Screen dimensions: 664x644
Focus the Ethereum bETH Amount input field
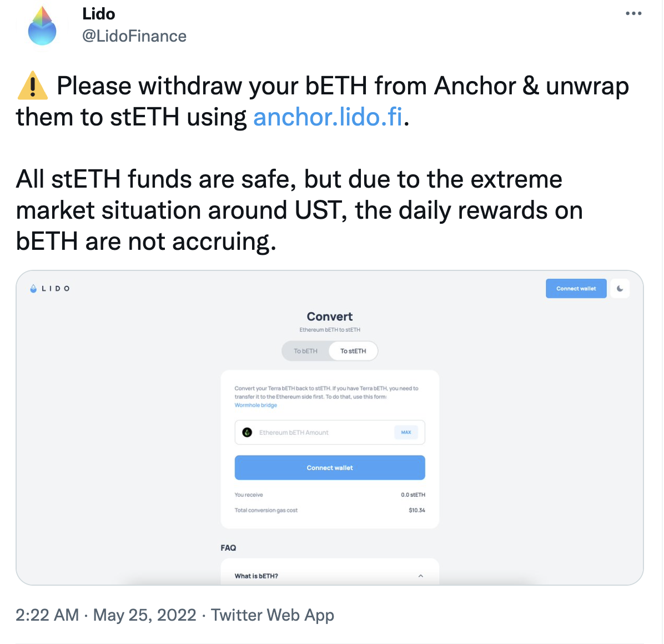pyautogui.click(x=330, y=432)
